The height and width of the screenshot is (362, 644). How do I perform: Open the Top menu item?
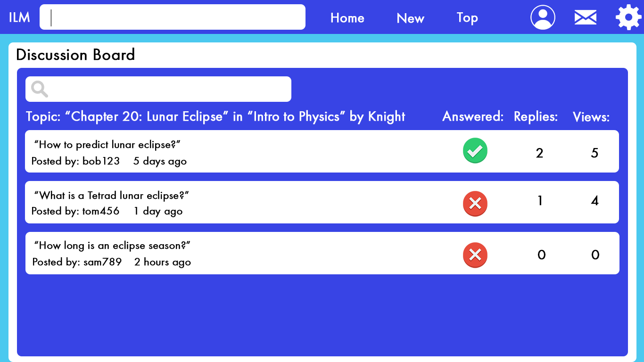[467, 18]
